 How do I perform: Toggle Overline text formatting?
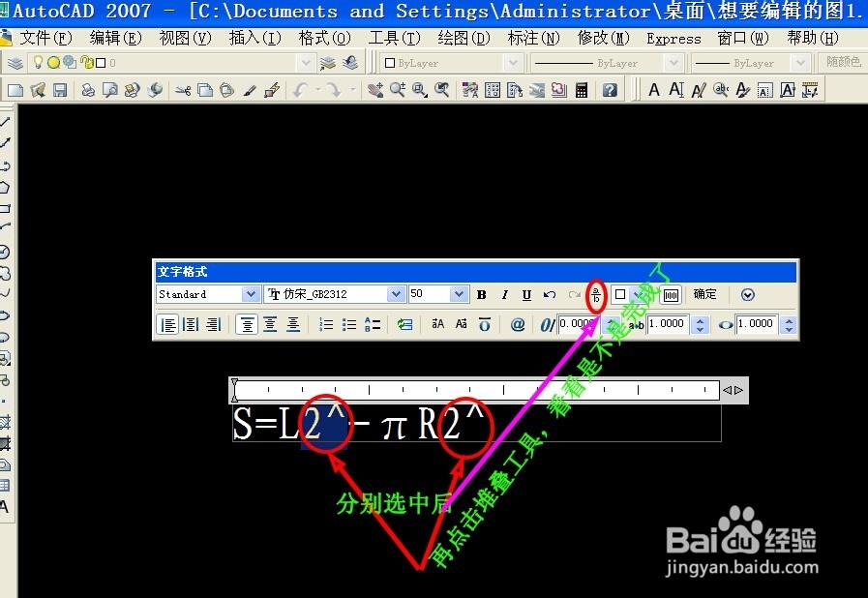point(485,324)
